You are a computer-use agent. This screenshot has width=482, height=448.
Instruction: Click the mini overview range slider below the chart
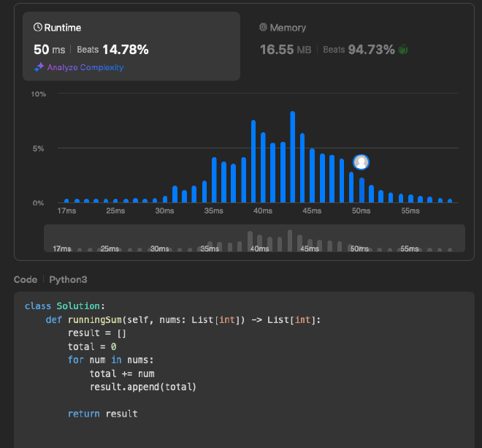[x=254, y=238]
